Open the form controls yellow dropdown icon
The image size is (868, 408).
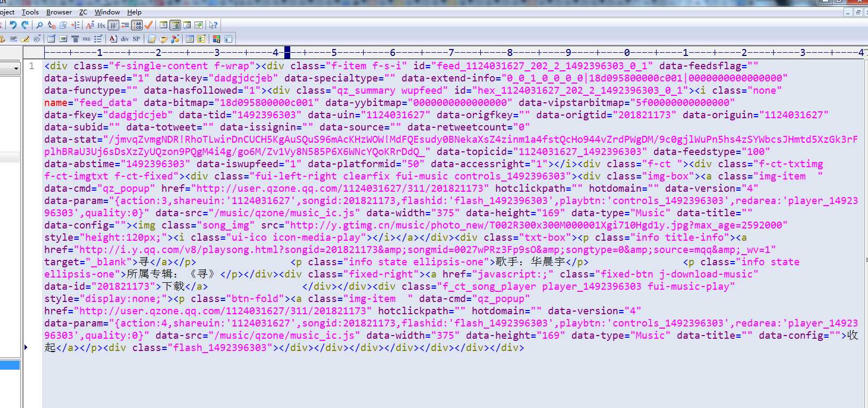201,39
